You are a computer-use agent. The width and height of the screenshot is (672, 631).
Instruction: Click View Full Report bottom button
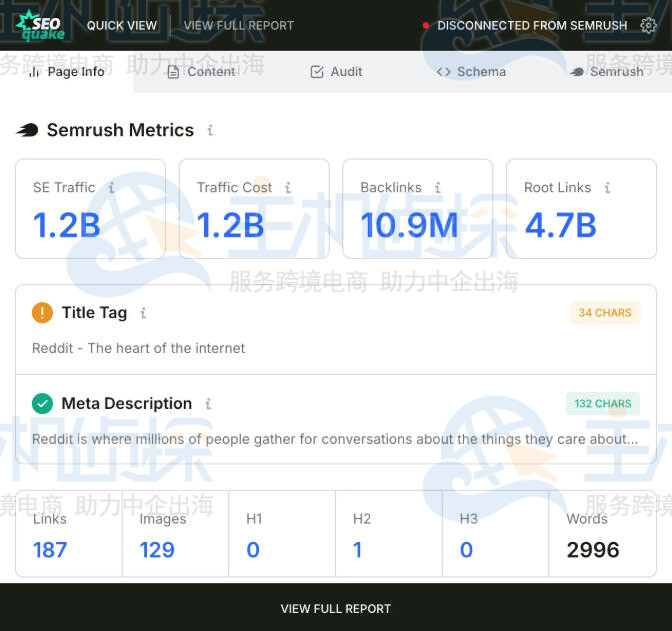click(x=336, y=608)
